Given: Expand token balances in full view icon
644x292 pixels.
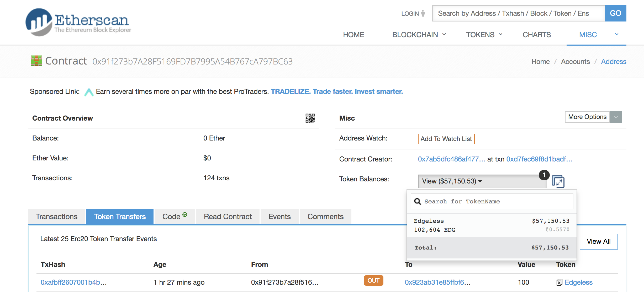Looking at the screenshot, I should (x=558, y=181).
